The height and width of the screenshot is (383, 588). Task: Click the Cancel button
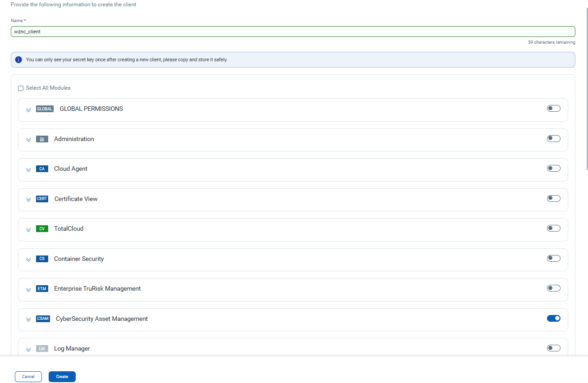coord(28,377)
